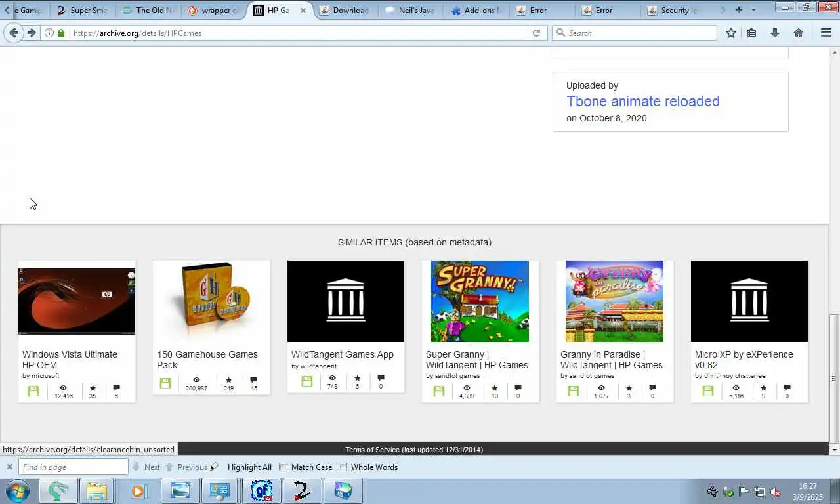Viewport: 840px width, 504px height.
Task: Open the Firefox hamburger menu
Action: pos(826,33)
